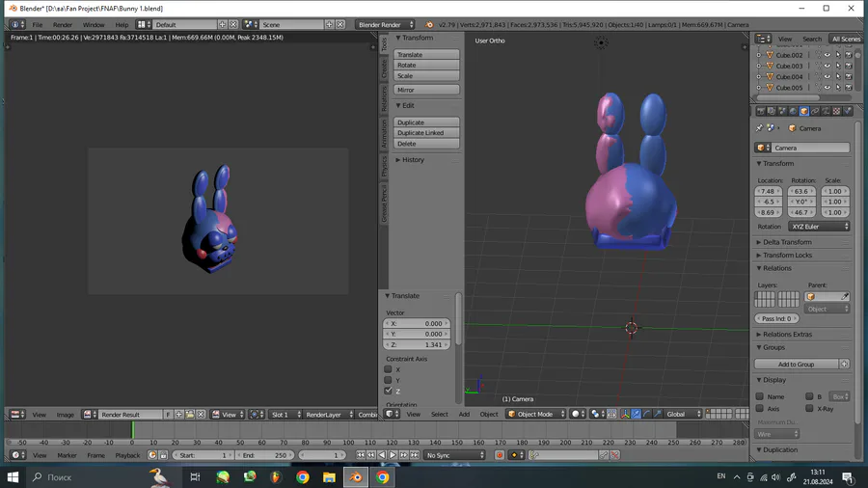Open the RenderLayer dropdown
Image resolution: width=868 pixels, height=488 pixels.
[329, 415]
